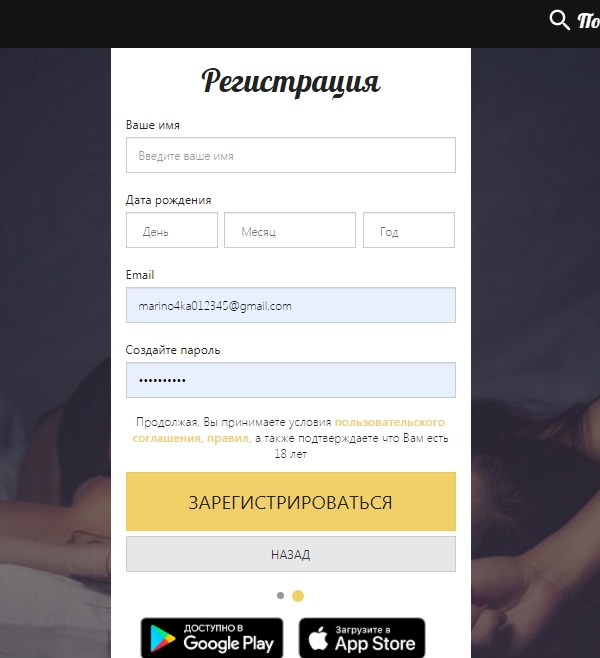Viewport: 600px width, 658px height.
Task: Click the Дата рождения label
Action: click(168, 200)
